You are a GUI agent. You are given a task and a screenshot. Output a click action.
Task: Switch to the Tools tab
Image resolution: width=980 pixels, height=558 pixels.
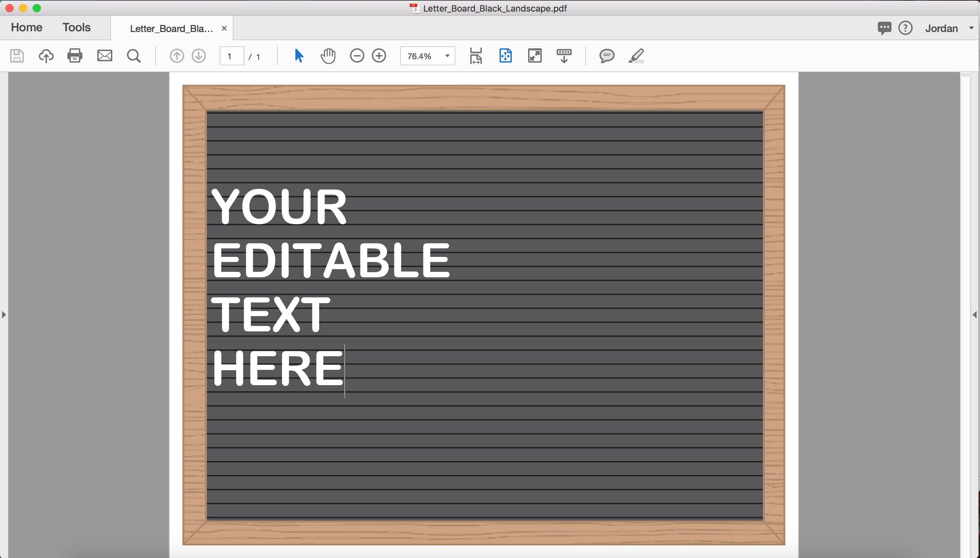click(x=76, y=27)
